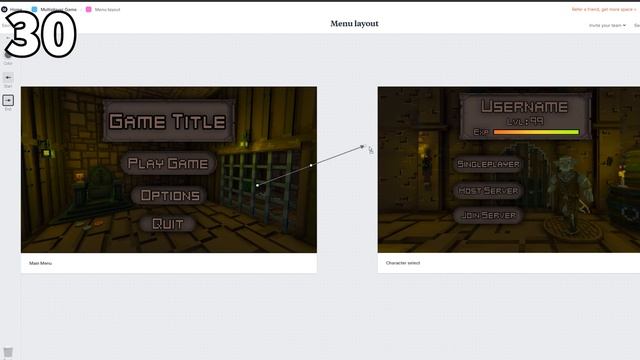Expand the Invite your team dropdown
The width and height of the screenshot is (640, 360).
[x=607, y=25]
